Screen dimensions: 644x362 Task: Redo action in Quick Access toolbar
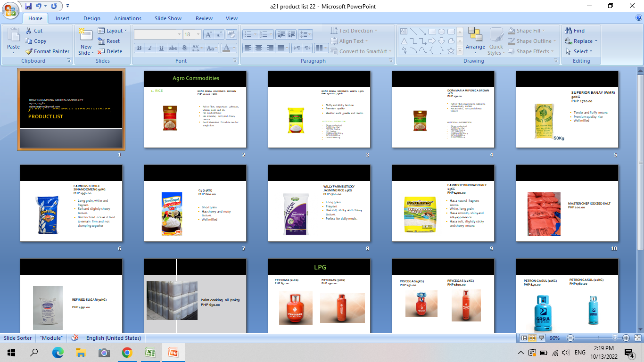54,6
